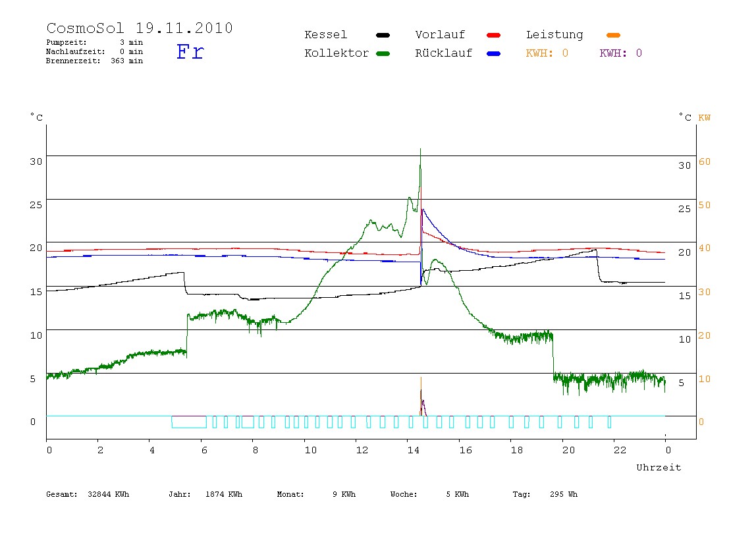This screenshot has width=756, height=535.
Task: Click the orange 'KW' axis unit label
Action: click(x=705, y=118)
